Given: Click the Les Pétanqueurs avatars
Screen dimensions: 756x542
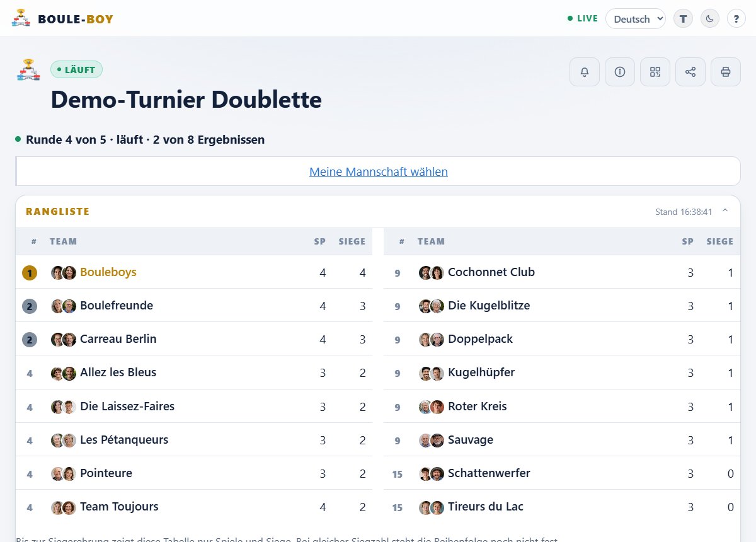Looking at the screenshot, I should coord(64,439).
